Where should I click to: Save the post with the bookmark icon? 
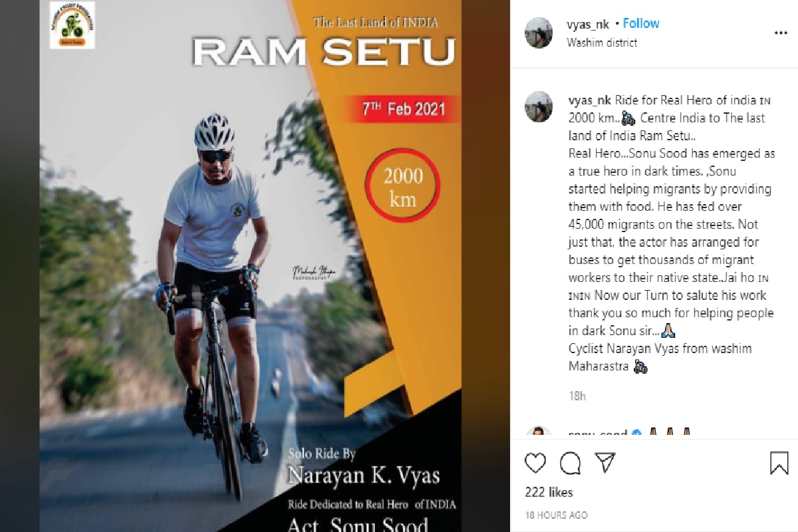779,463
